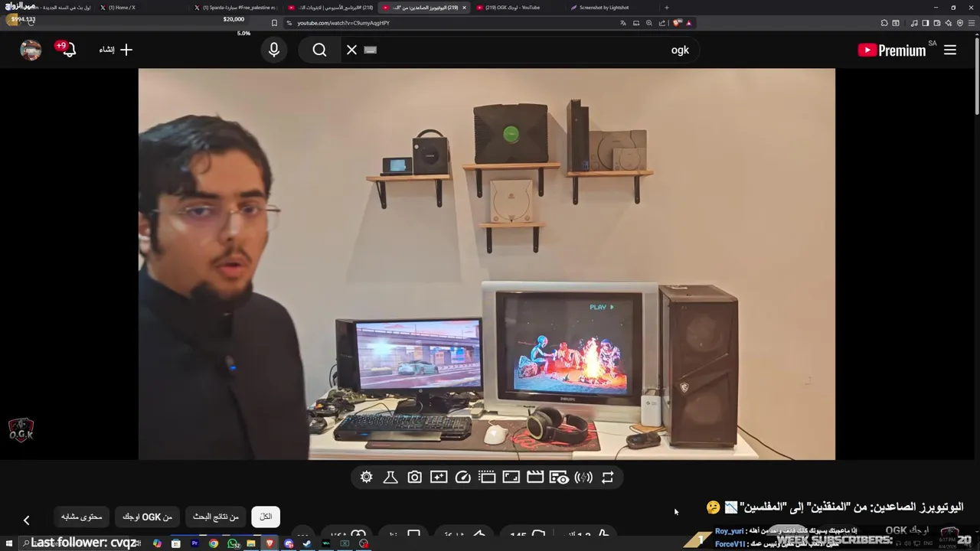The image size is (980, 551).
Task: Click the clapperboard icon under video
Action: tap(535, 478)
